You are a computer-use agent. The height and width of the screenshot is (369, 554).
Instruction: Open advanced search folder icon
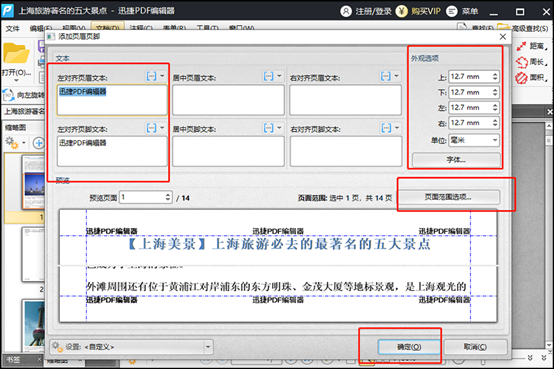tap(503, 28)
